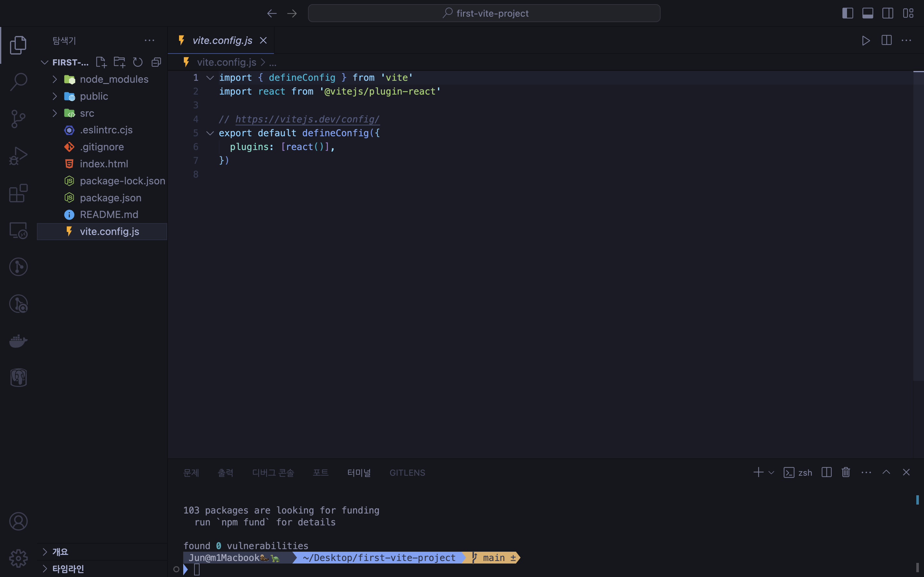Toggle the primary sidebar layout button

[847, 13]
